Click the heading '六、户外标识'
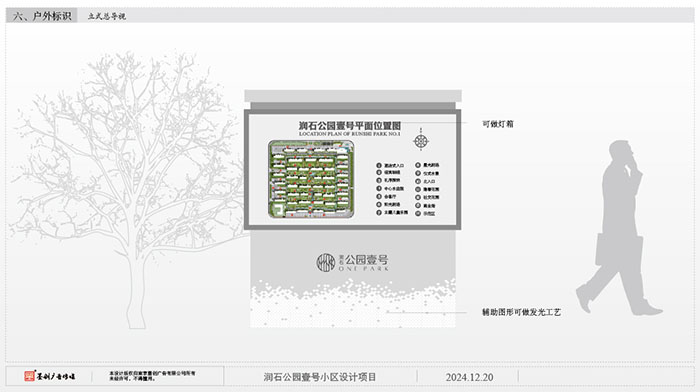 pos(42,16)
